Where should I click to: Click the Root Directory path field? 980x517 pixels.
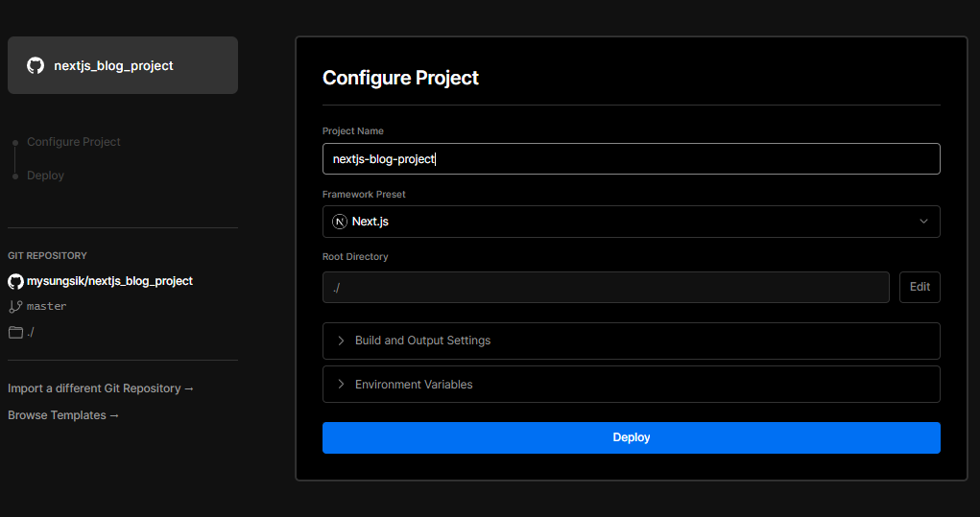[606, 287]
